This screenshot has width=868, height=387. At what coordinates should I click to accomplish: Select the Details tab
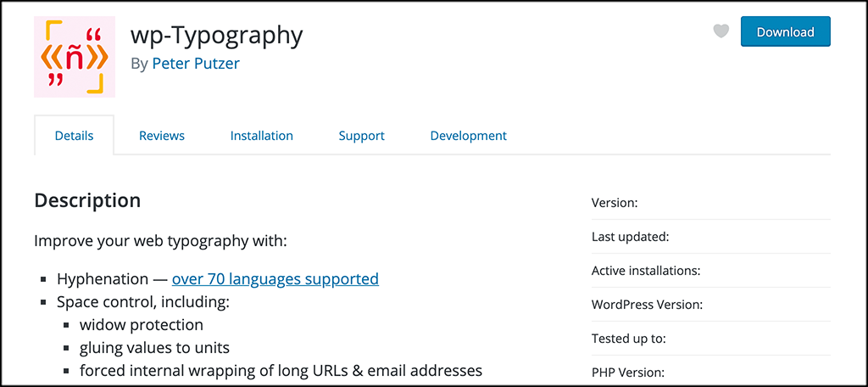(x=74, y=136)
